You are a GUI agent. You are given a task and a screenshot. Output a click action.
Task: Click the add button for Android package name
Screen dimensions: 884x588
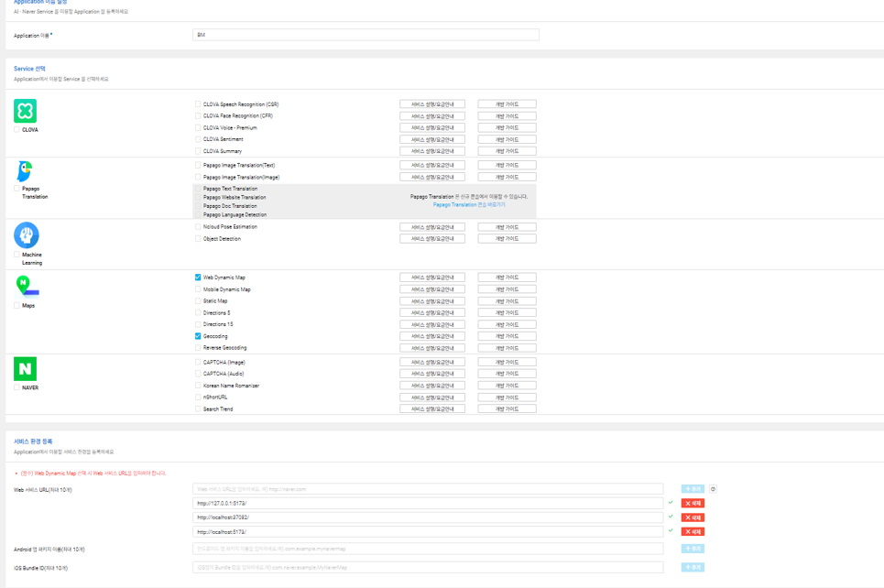(x=693, y=549)
